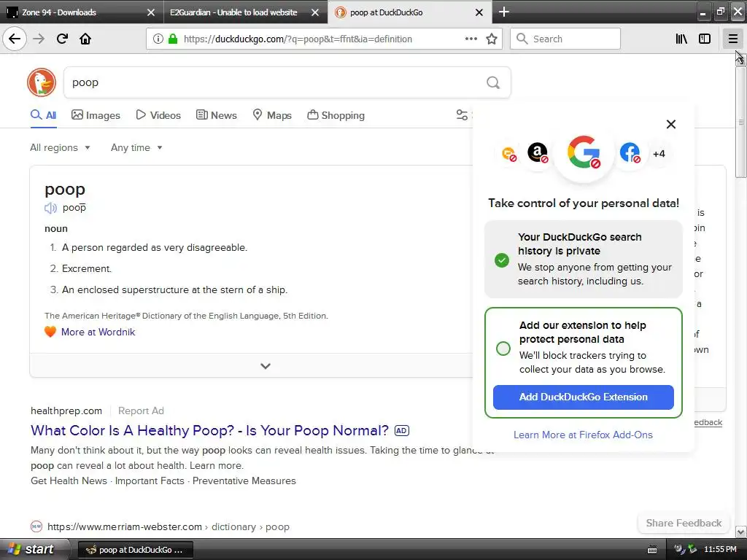Close the Zone 94 - Downloads tab
Image resolution: width=747 pixels, height=560 pixels.
[150, 12]
